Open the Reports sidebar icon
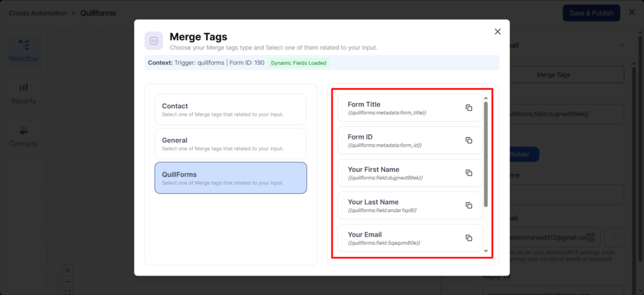This screenshot has height=295, width=644. (23, 93)
